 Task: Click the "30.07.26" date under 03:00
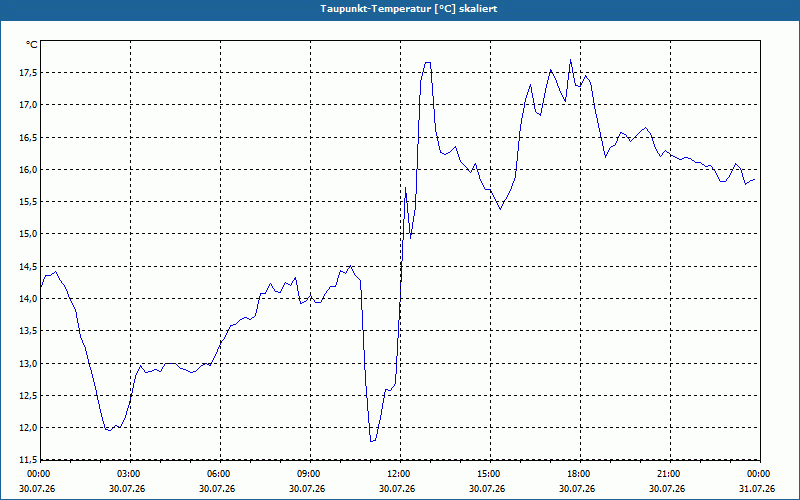(x=127, y=488)
